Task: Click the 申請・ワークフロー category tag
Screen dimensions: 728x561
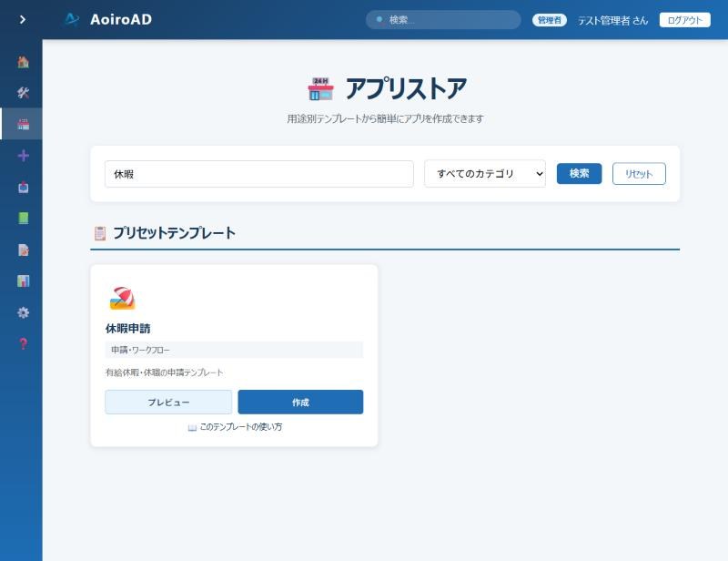Action: (234, 350)
